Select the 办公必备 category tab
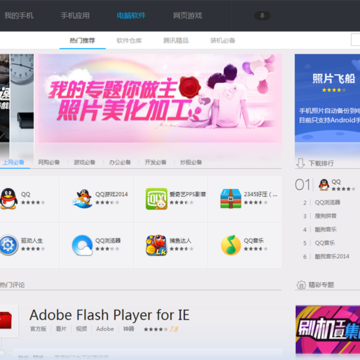This screenshot has height=360, width=360. [120, 162]
